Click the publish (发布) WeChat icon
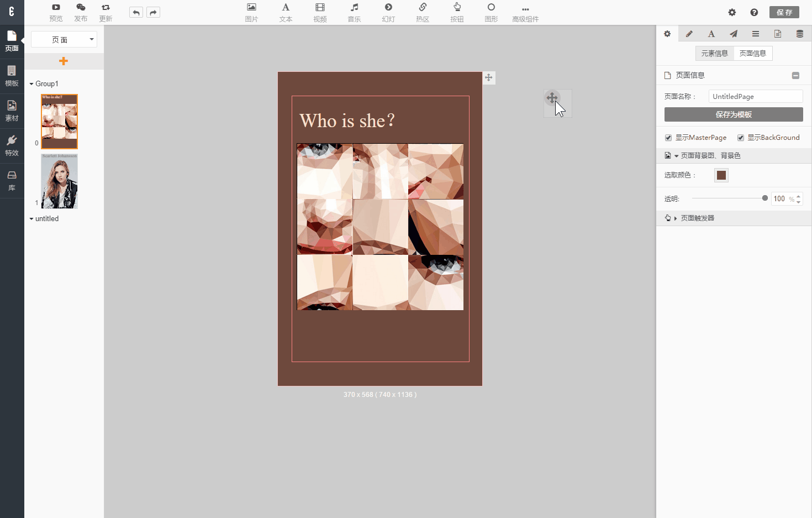Viewport: 812px width, 518px height. (x=81, y=8)
